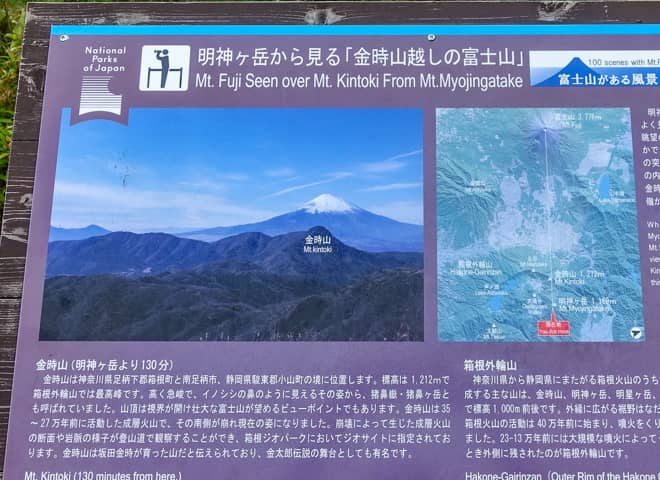Click the '富士山 3,776m' map label
The image size is (660, 480).
578,120
